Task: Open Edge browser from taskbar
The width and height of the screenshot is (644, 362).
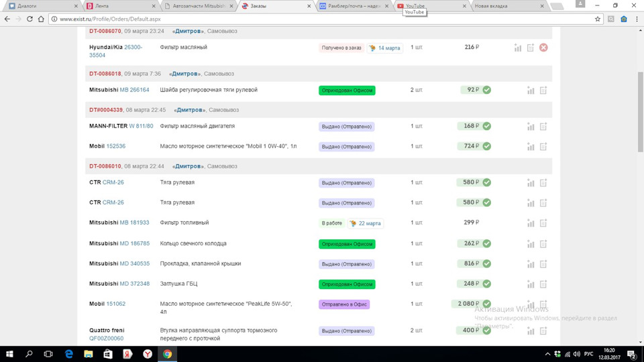Action: click(x=68, y=354)
